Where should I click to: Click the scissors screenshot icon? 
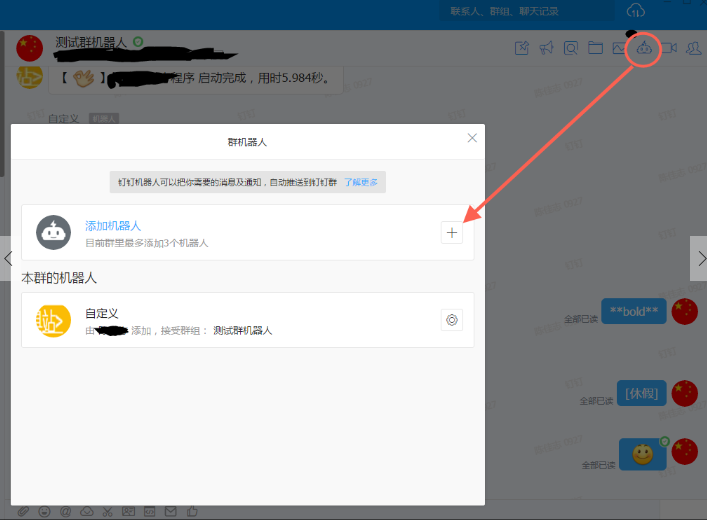107,511
